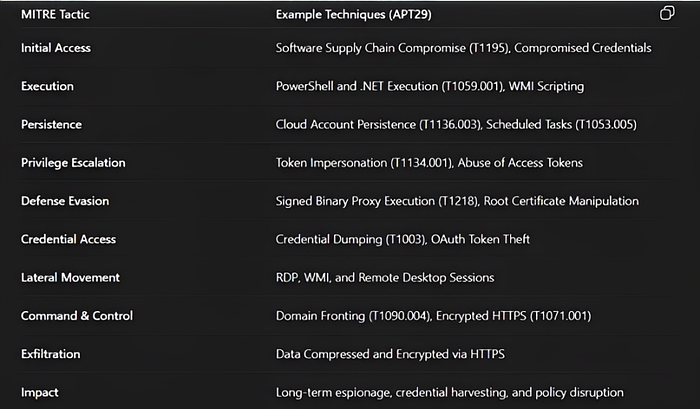The width and height of the screenshot is (700, 409).
Task: Click the RDP, WMI, Remote Desktop Sessions text
Action: (385, 278)
